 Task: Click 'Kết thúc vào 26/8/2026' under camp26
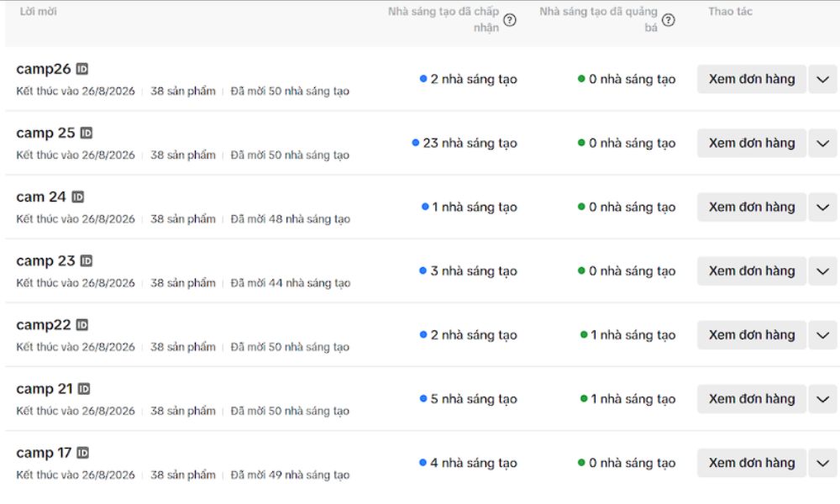[76, 91]
